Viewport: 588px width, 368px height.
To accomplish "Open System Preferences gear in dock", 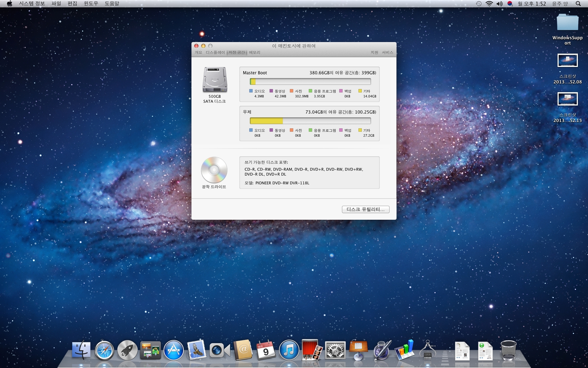I will 335,350.
